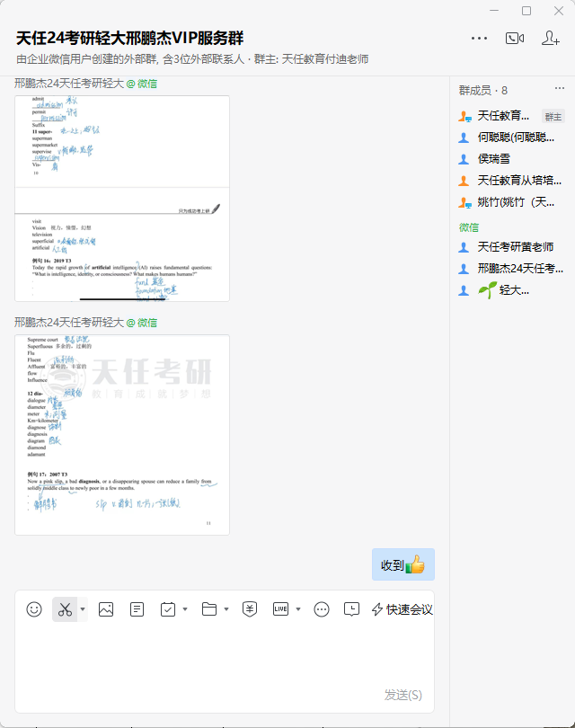Click the schedule task icon

click(x=168, y=609)
